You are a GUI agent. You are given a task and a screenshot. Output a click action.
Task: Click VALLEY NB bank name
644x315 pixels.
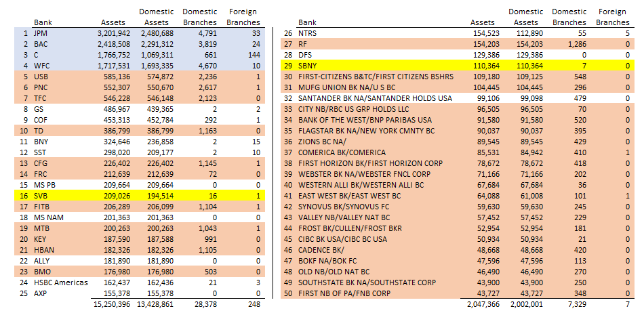click(344, 217)
